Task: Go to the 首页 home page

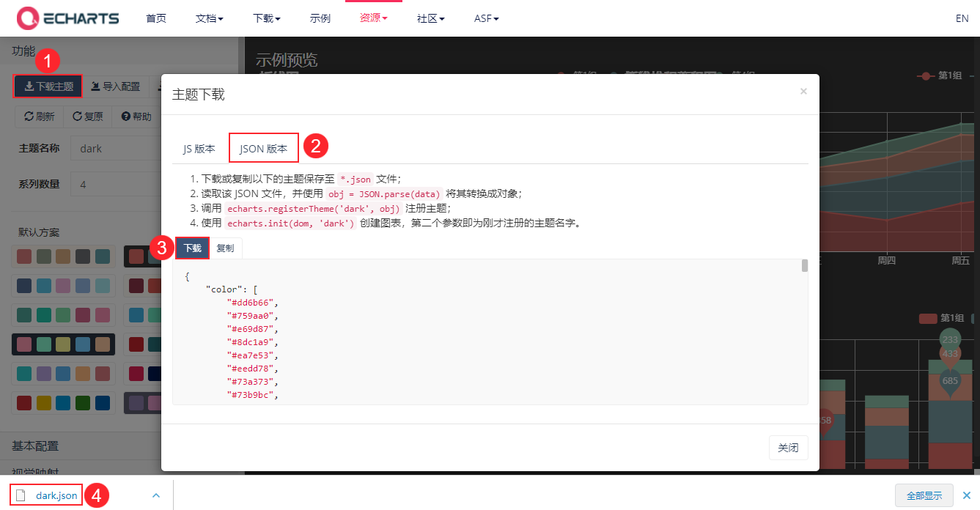Action: tap(156, 18)
